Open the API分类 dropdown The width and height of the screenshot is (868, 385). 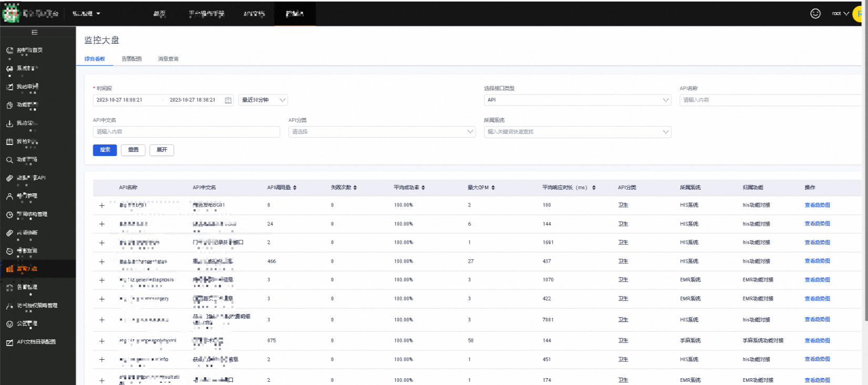[382, 132]
